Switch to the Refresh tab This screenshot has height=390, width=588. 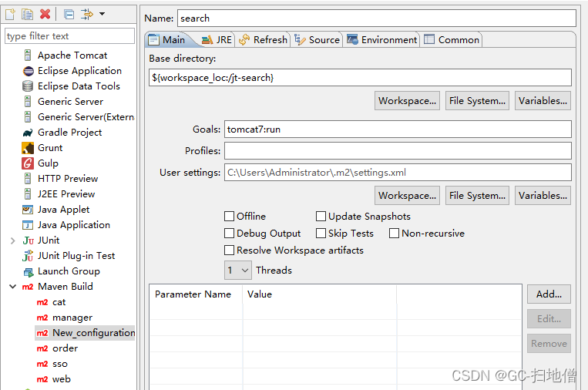[x=264, y=40]
